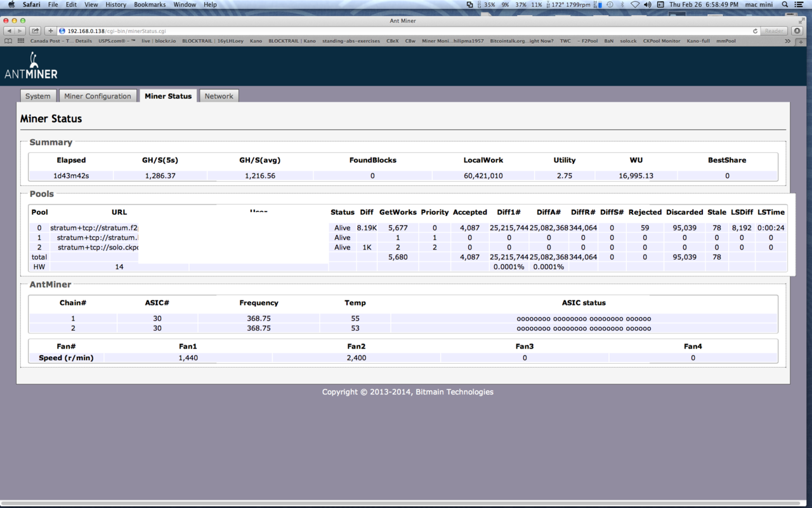Select chain 1 temperature 55

(x=355, y=319)
